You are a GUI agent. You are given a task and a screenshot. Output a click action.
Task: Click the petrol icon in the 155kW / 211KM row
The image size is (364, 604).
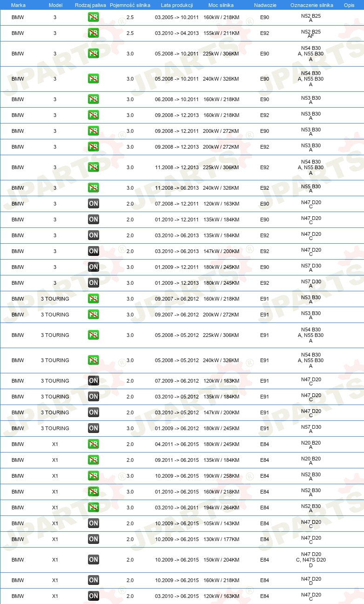(x=94, y=33)
